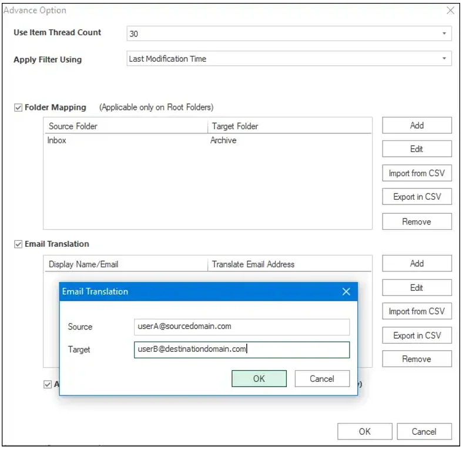Click the Target Folder column header

290,126
